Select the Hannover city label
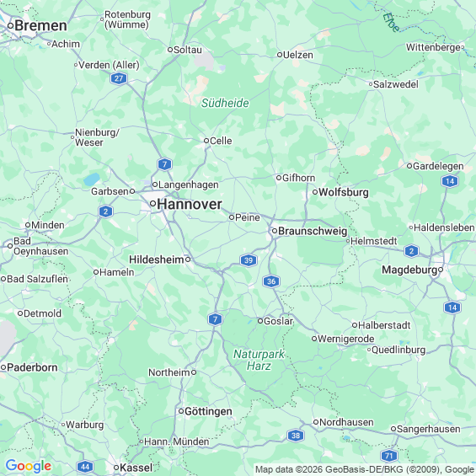The image size is (476, 476). pos(189,204)
